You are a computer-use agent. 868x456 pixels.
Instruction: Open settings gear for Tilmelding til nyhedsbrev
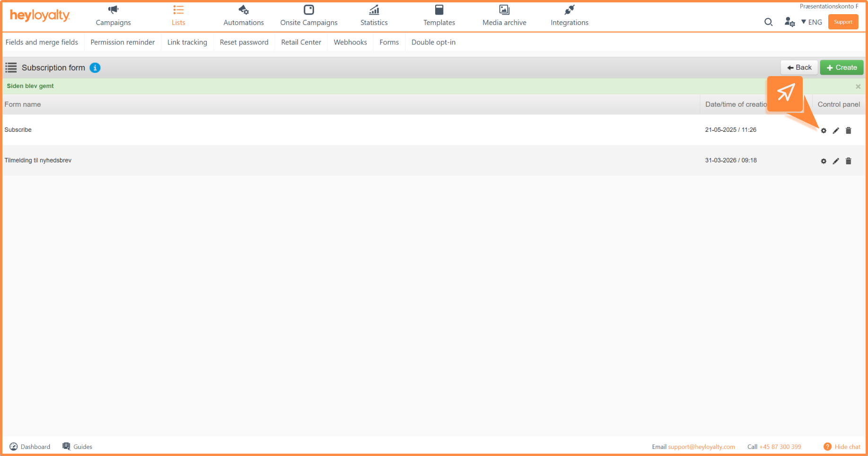tap(824, 161)
